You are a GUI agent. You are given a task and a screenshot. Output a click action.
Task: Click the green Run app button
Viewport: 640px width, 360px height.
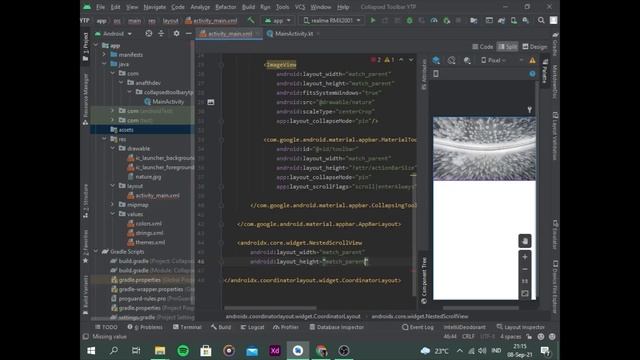pyautogui.click(x=373, y=20)
